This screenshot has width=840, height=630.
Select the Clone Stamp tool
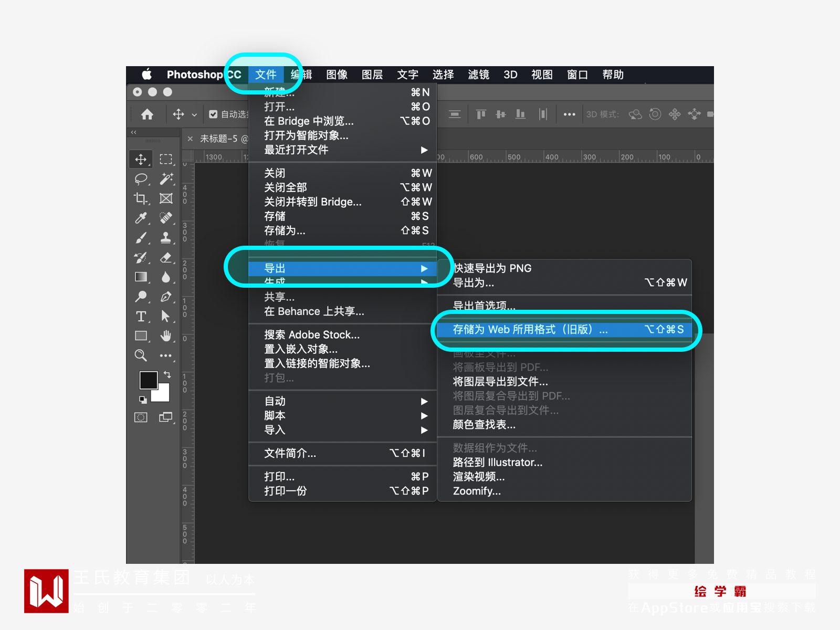pos(166,238)
